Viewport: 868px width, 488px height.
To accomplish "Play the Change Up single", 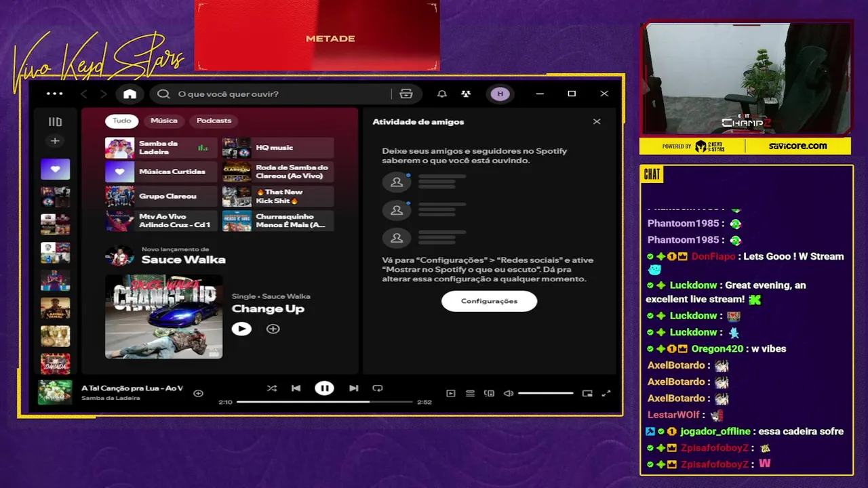I will 241,329.
